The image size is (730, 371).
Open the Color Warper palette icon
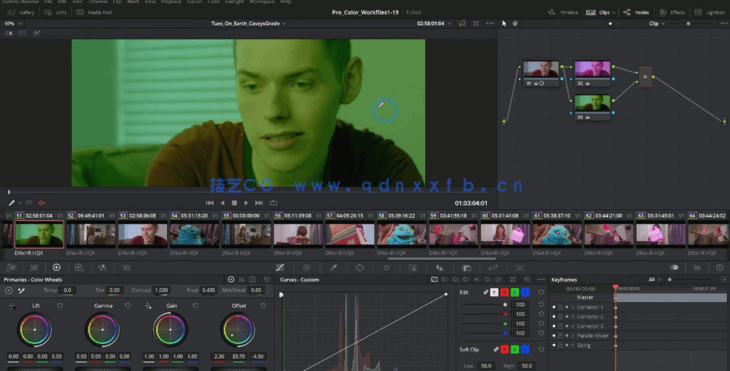pos(306,268)
